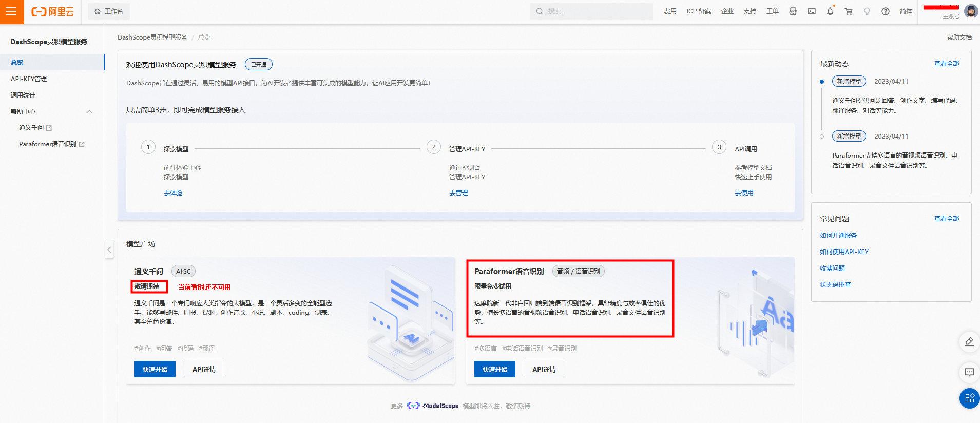Click 查看全部 in 最新动态
The image size is (980, 423).
tap(947, 64)
